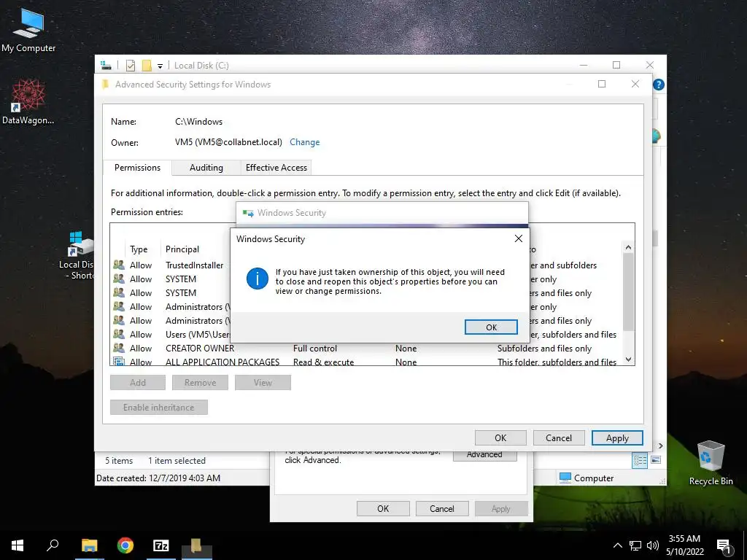Image resolution: width=747 pixels, height=560 pixels.
Task: Click OK in Advanced Security Settings
Action: click(x=500, y=437)
